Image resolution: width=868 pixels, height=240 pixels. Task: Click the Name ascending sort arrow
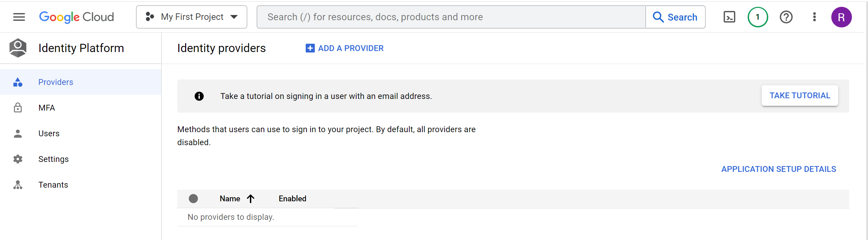(251, 199)
